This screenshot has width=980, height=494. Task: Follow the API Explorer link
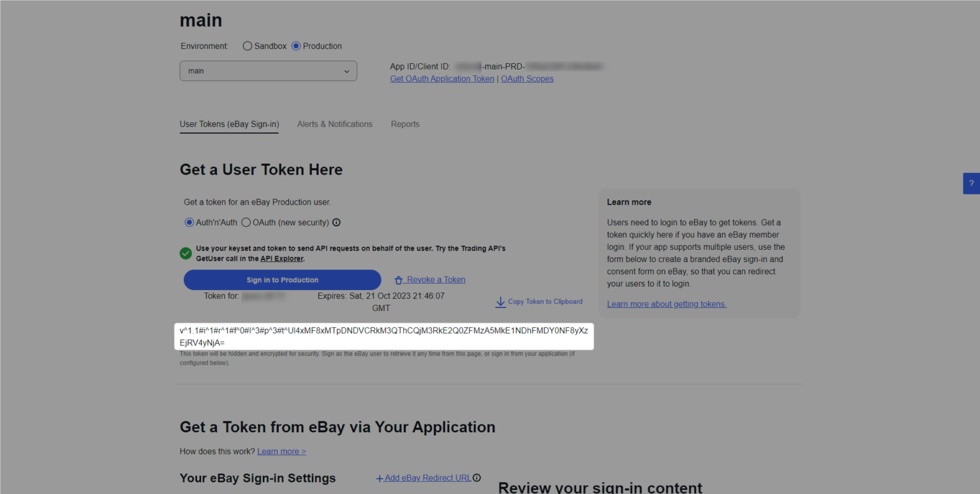pyautogui.click(x=281, y=259)
